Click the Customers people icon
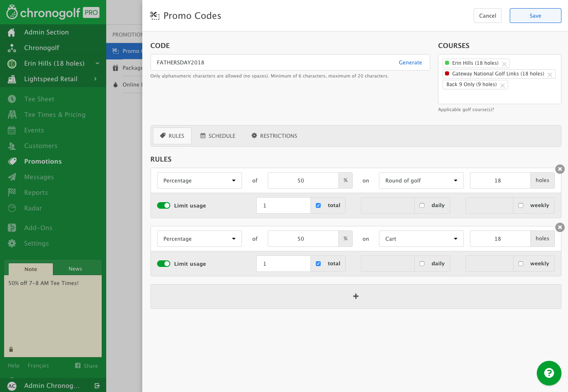This screenshot has width=568, height=392. (12, 146)
